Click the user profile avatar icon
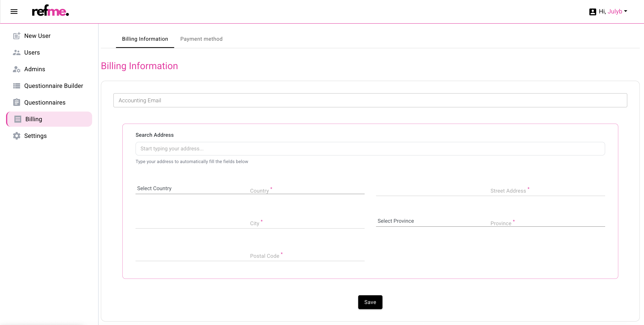 [x=592, y=12]
